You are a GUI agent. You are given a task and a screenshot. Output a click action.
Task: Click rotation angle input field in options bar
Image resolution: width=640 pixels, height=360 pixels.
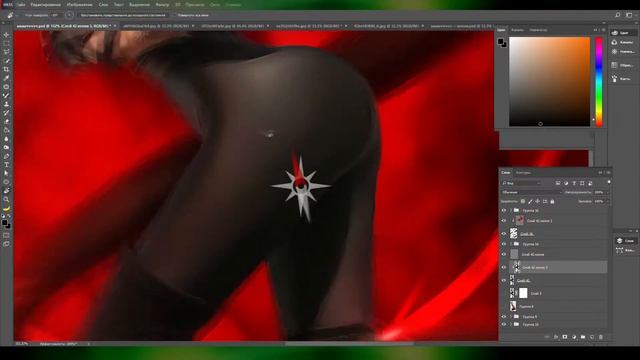[55, 15]
